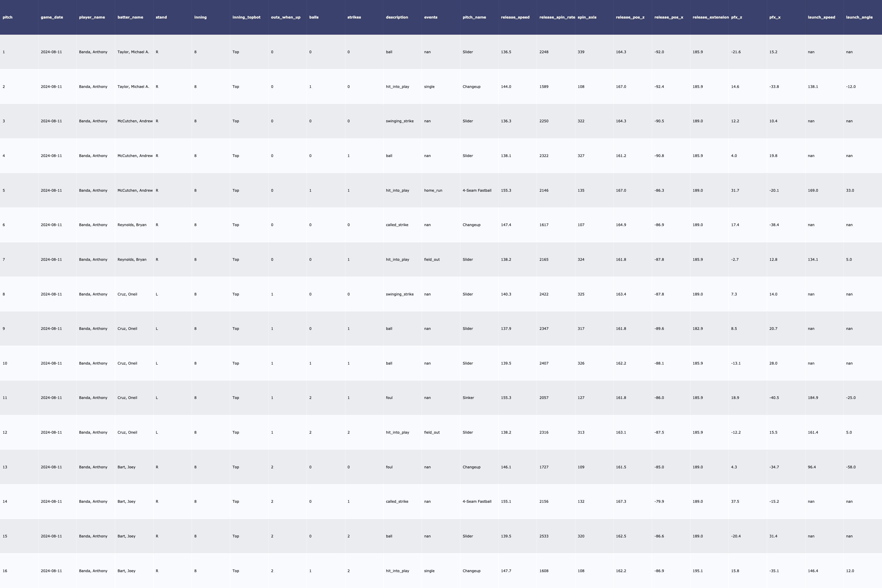Click the spin_axis column header
Screen dimensions: 882x588
(587, 17)
